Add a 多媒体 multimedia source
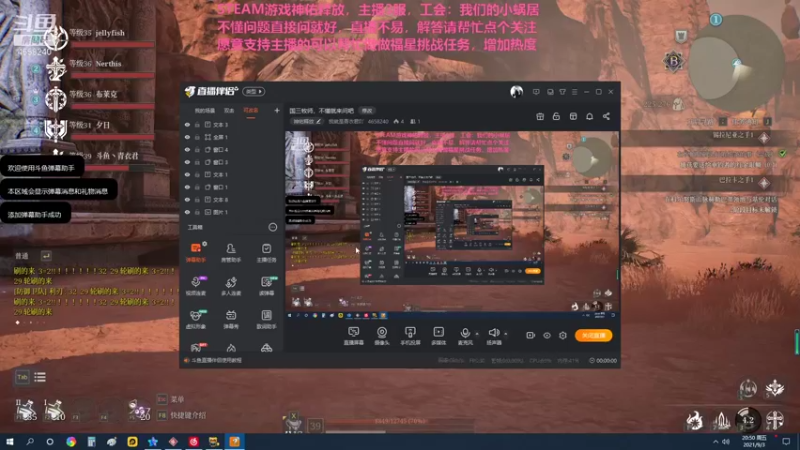The width and height of the screenshot is (800, 450). (438, 336)
